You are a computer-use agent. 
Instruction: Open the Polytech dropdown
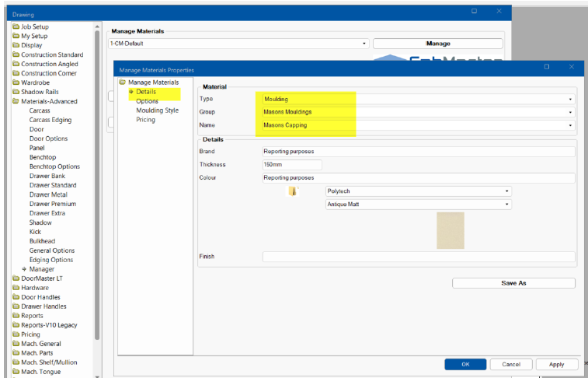pos(419,191)
